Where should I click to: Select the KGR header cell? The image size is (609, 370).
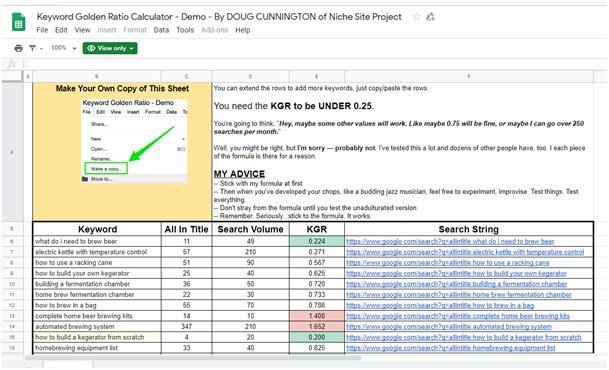point(317,229)
